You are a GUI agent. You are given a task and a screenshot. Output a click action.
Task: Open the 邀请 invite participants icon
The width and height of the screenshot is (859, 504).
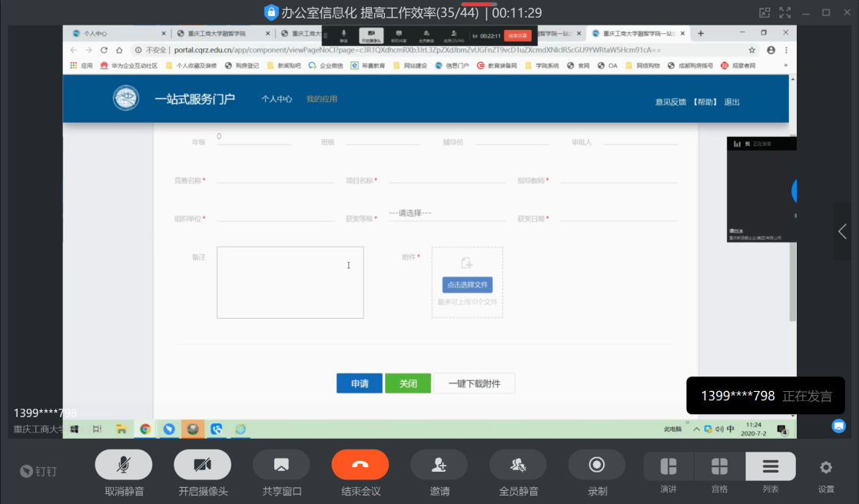pos(439,465)
